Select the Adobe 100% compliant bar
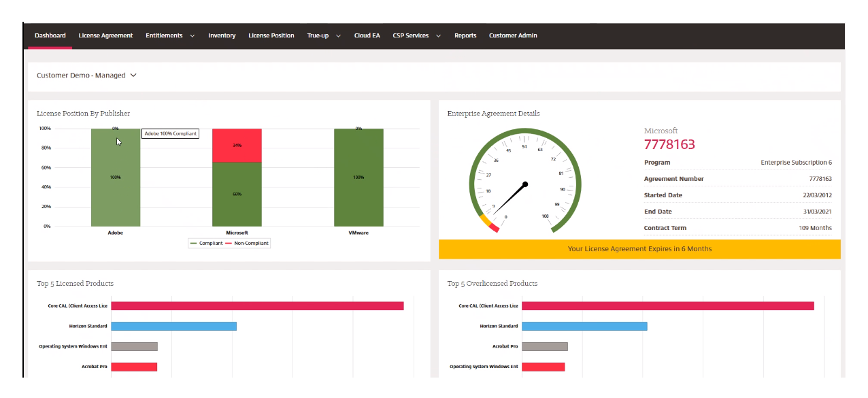 tap(116, 177)
